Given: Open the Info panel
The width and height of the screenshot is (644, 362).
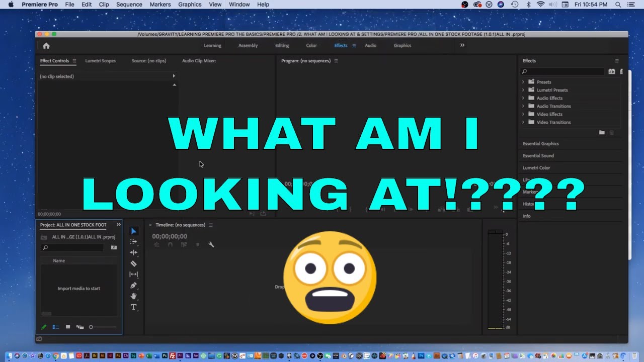Looking at the screenshot, I should [527, 216].
